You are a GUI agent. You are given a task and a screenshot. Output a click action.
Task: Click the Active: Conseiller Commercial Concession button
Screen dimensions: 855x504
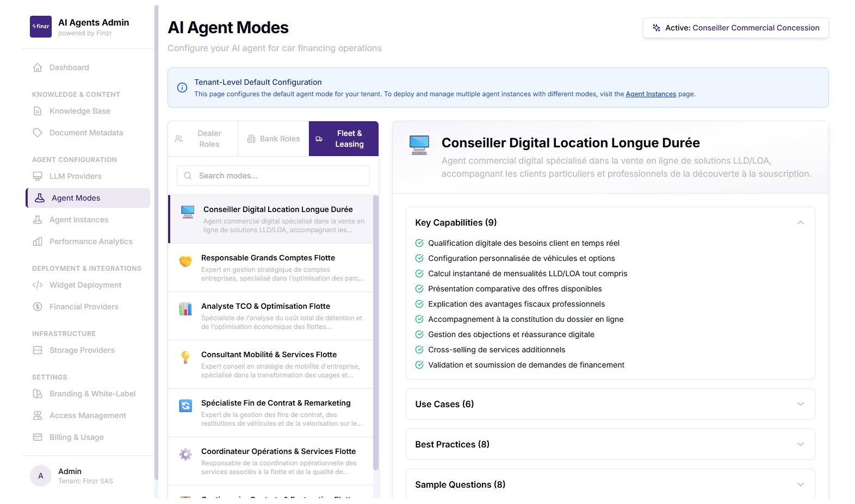[x=735, y=28]
